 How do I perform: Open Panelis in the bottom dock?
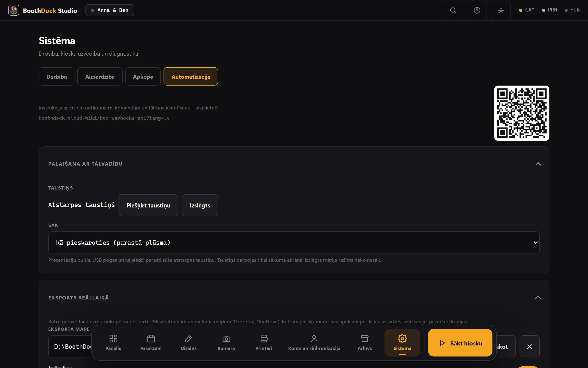tap(113, 342)
